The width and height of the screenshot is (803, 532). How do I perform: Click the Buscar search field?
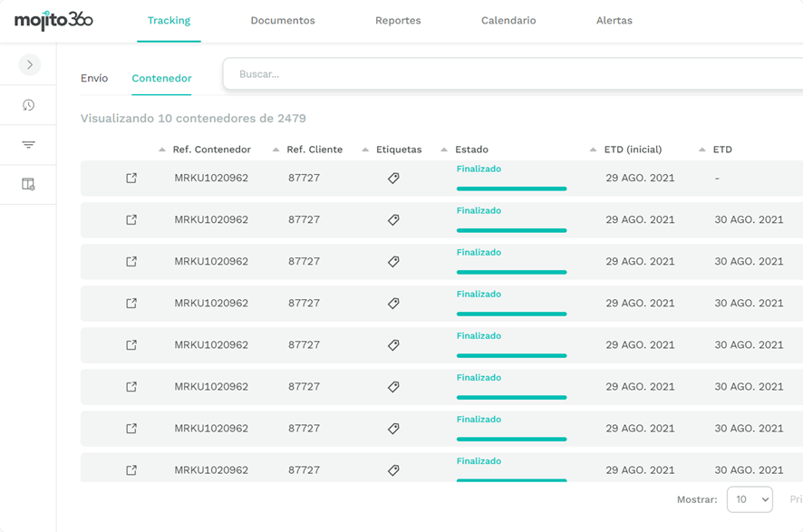(508, 74)
